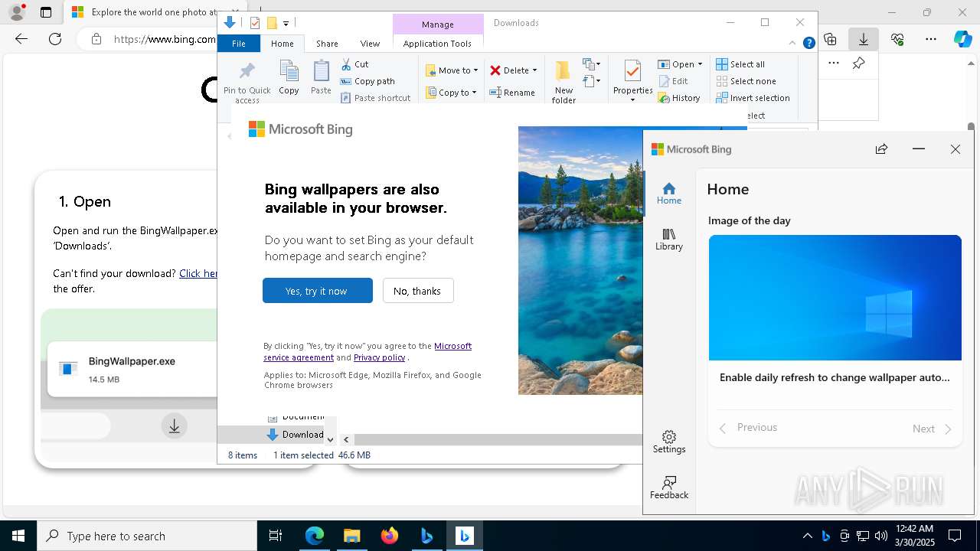The height and width of the screenshot is (551, 980).
Task: Expand Open dropdown in Explorer ribbon
Action: tap(700, 64)
